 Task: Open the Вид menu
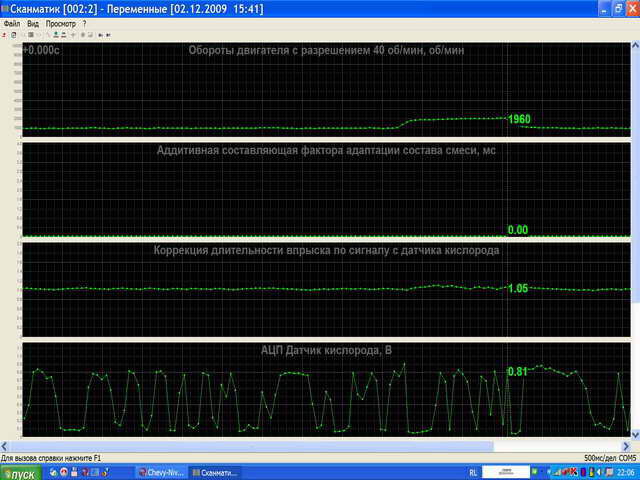click(33, 22)
